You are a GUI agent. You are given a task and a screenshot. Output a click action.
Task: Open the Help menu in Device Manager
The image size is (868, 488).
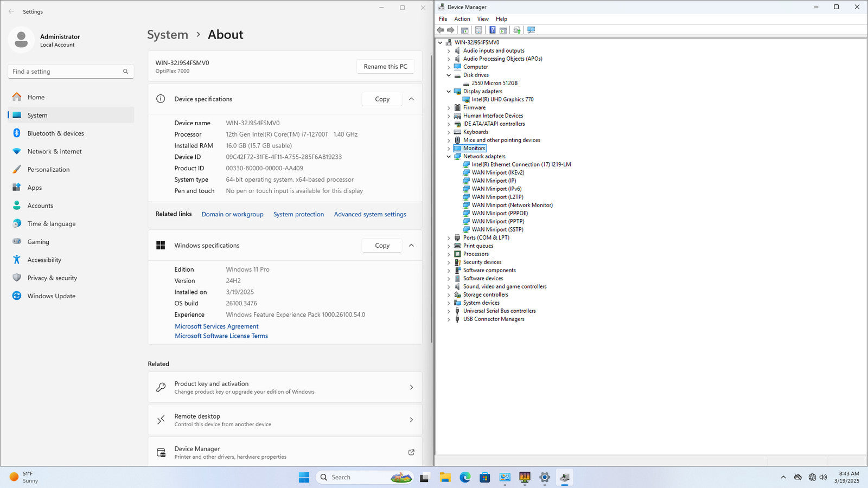[501, 19]
